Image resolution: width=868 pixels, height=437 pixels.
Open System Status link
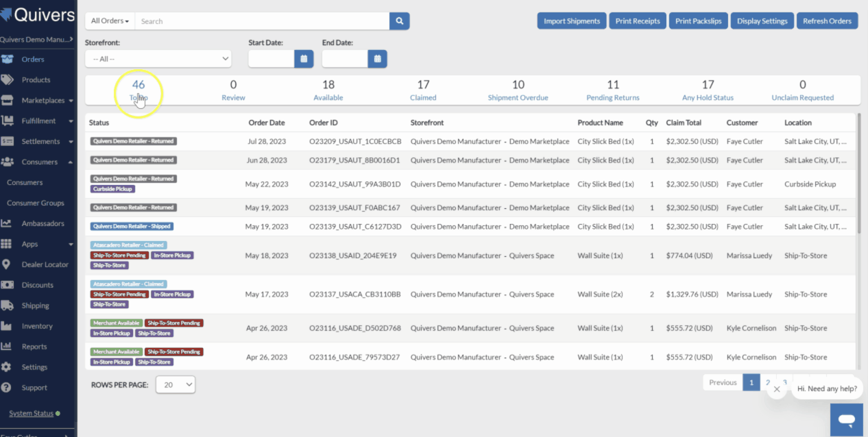click(x=31, y=414)
